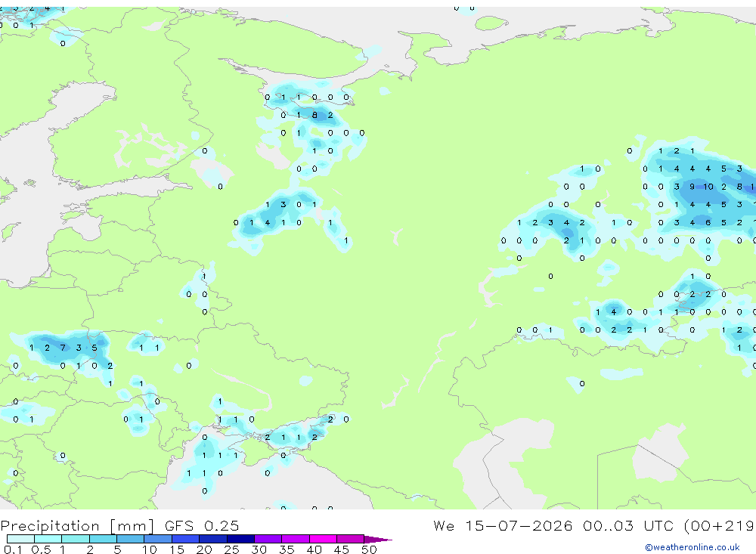Click the "GFS 0.25" model label
Viewport: 756px width, 554px height.
point(202,525)
